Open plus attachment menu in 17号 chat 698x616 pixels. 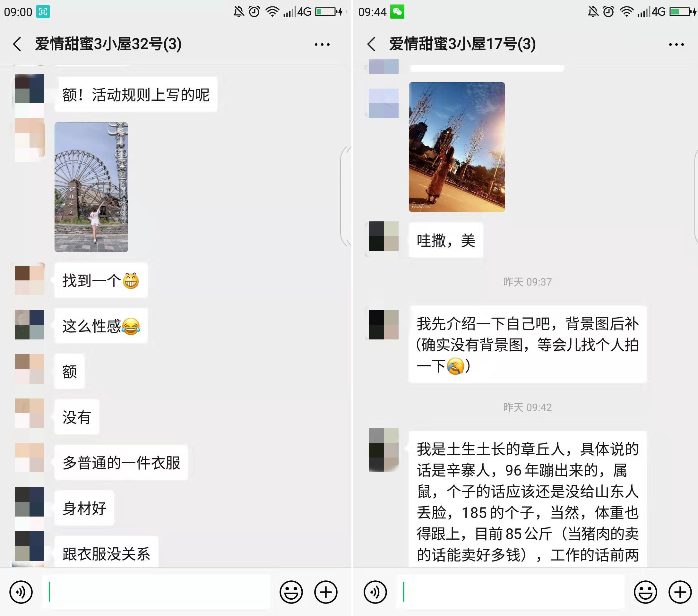coord(680,592)
